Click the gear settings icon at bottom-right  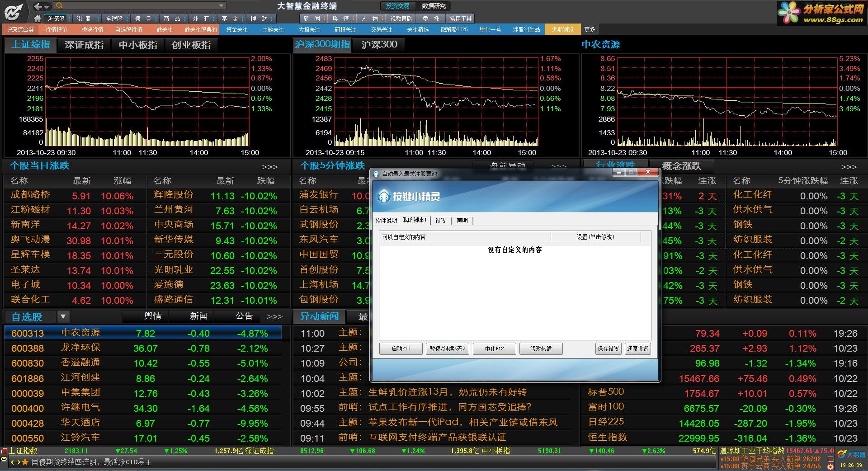coord(830,466)
